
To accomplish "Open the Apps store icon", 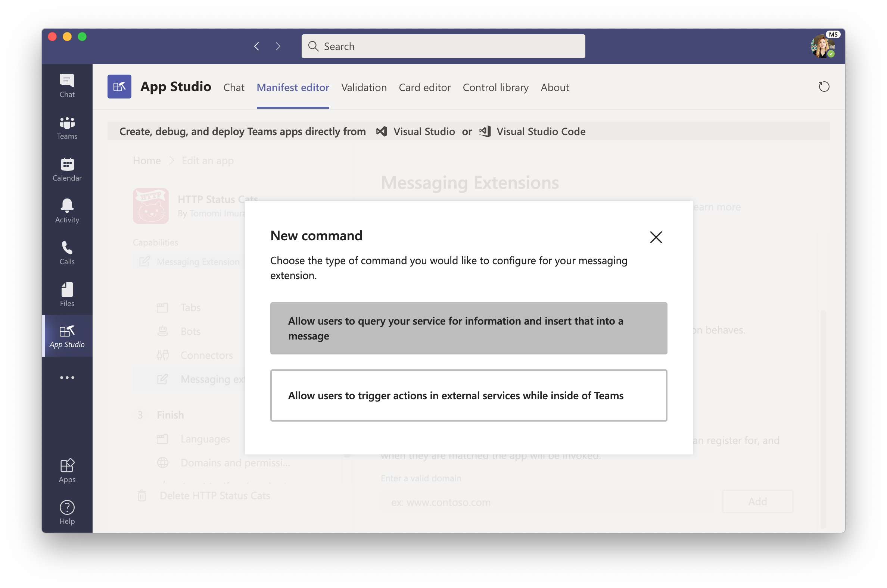I will (67, 470).
